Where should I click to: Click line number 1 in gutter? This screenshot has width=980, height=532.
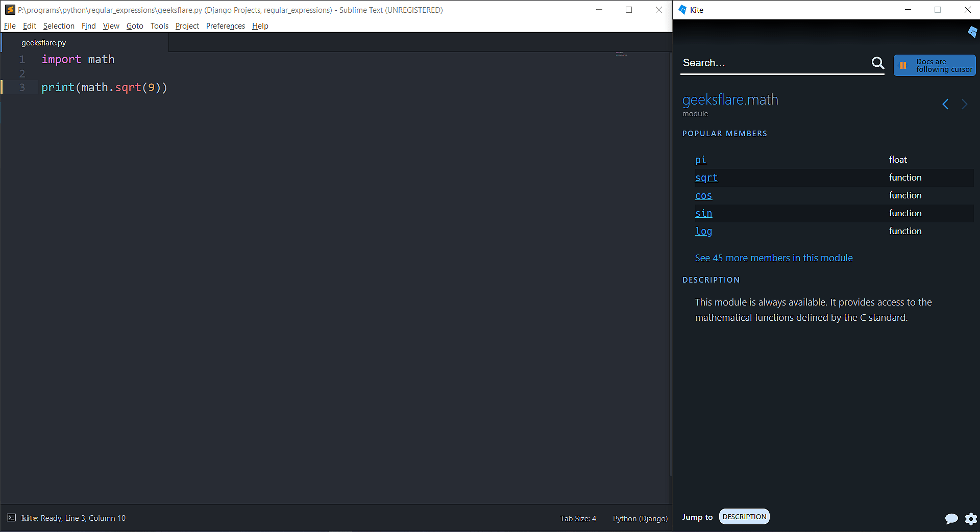click(x=22, y=59)
